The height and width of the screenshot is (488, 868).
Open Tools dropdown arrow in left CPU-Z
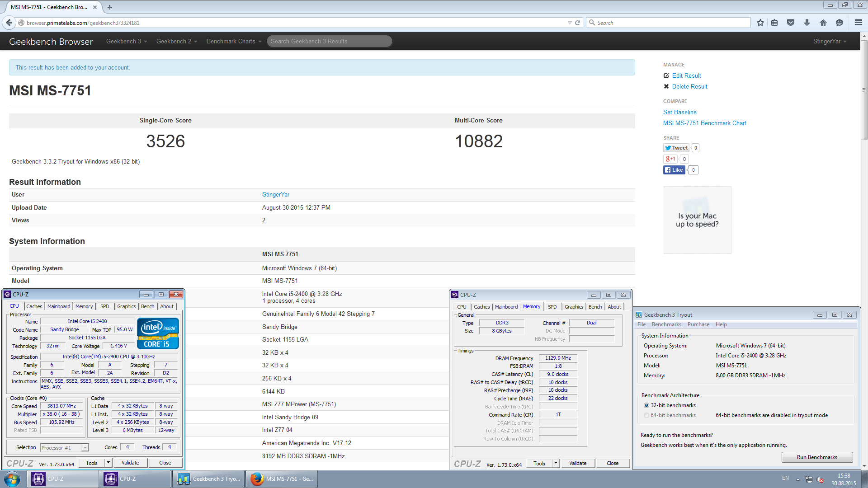pos(108,463)
